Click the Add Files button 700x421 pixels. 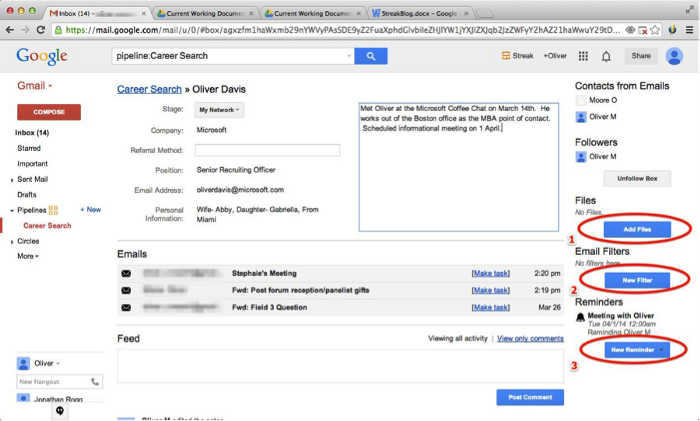637,229
